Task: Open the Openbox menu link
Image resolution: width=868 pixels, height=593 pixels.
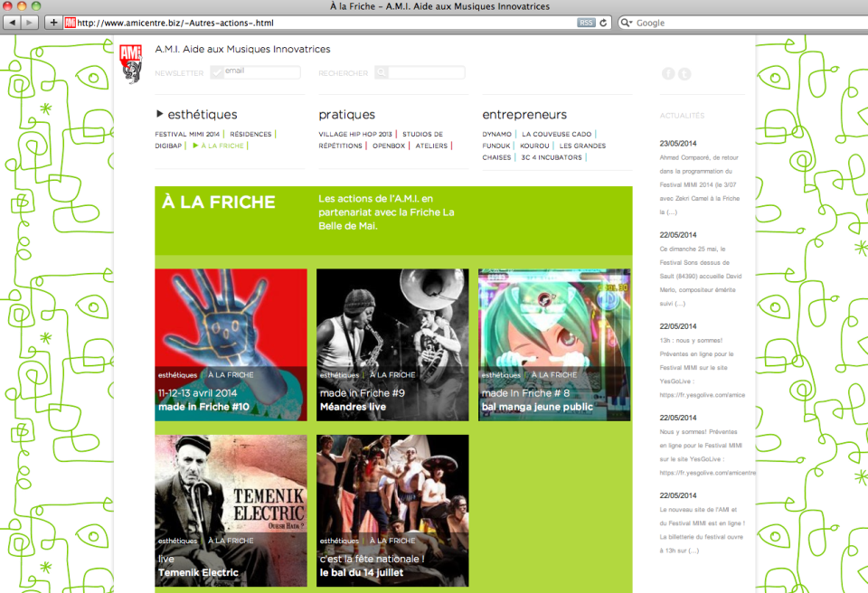Action: tap(389, 146)
